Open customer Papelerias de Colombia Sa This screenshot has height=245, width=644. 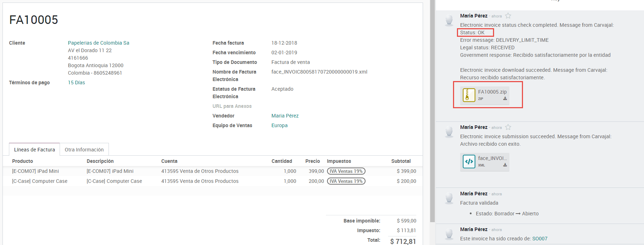(x=99, y=43)
